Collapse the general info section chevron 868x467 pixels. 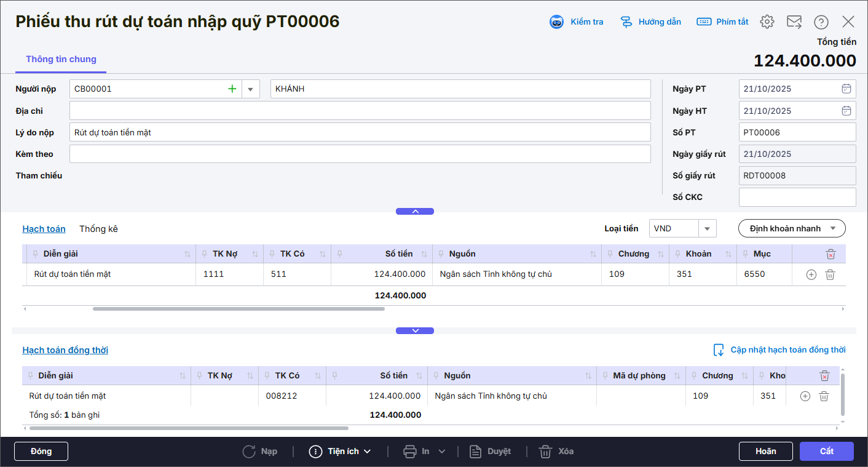pyautogui.click(x=415, y=212)
